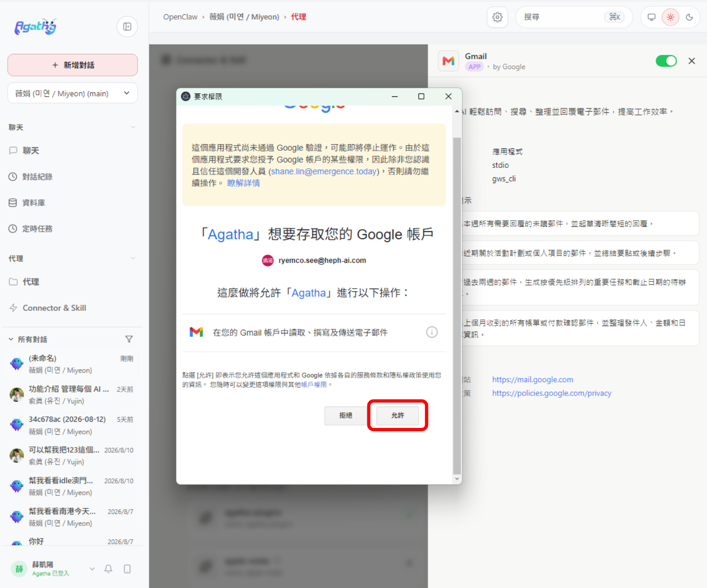Open notifications bell icon

pyautogui.click(x=108, y=569)
